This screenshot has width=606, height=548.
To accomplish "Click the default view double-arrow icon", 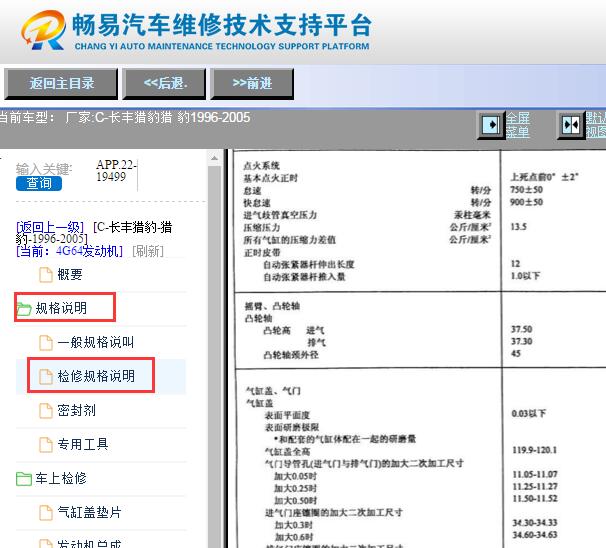I will (x=571, y=125).
